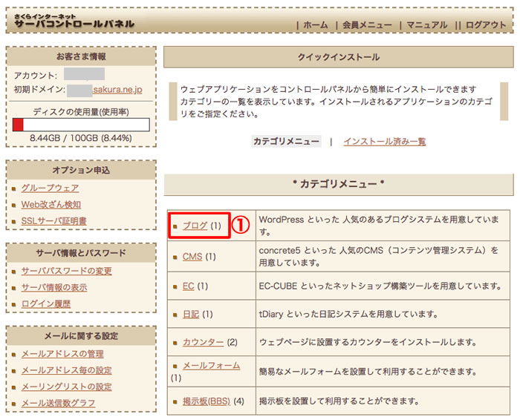This screenshot has width=520, height=420.
Task: Open 会員メニュー in top navigation
Action: [x=367, y=24]
